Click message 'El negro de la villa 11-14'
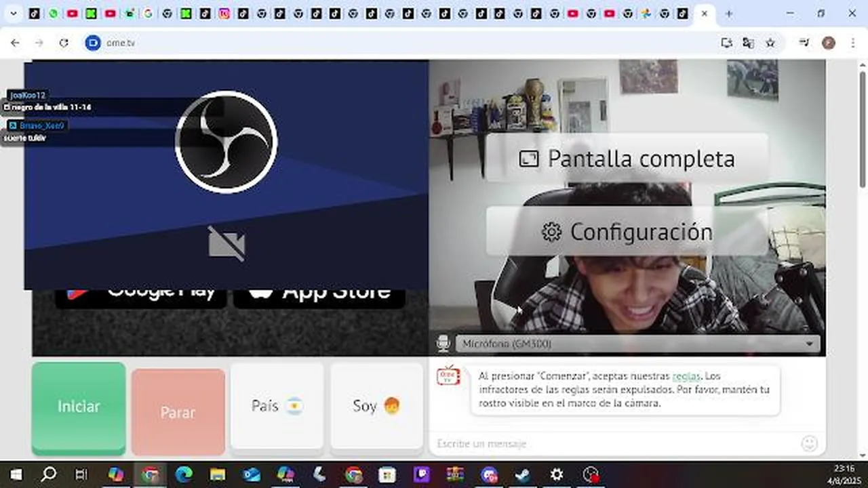The width and height of the screenshot is (868, 488). [x=47, y=107]
